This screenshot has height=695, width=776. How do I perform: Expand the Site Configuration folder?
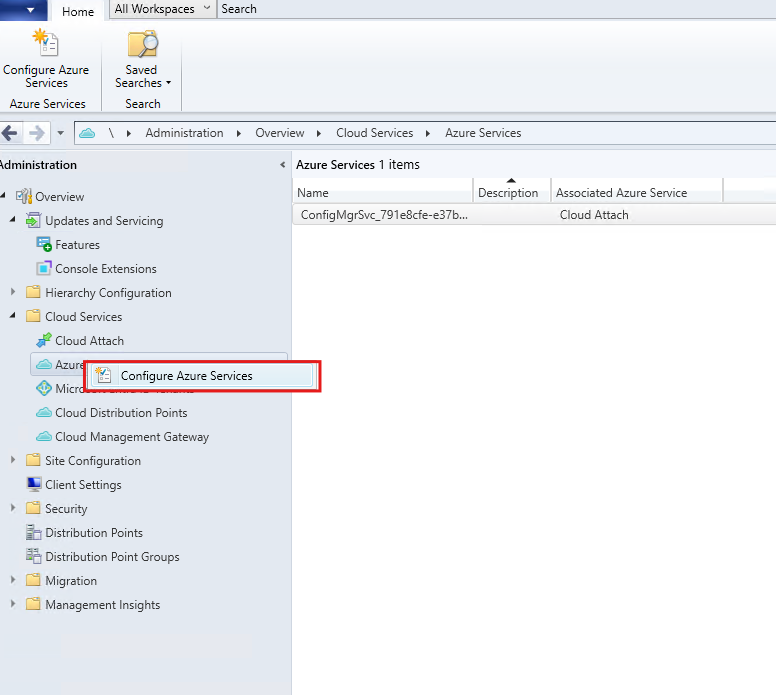[13, 461]
